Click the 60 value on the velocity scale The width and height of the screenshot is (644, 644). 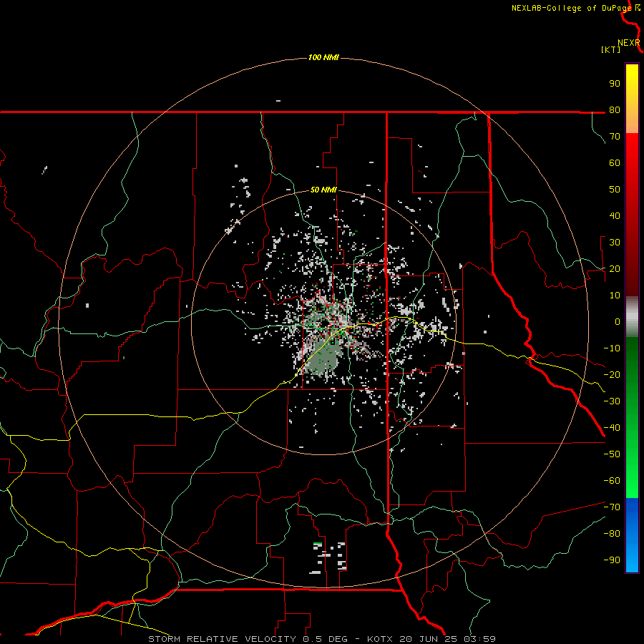pos(615,162)
